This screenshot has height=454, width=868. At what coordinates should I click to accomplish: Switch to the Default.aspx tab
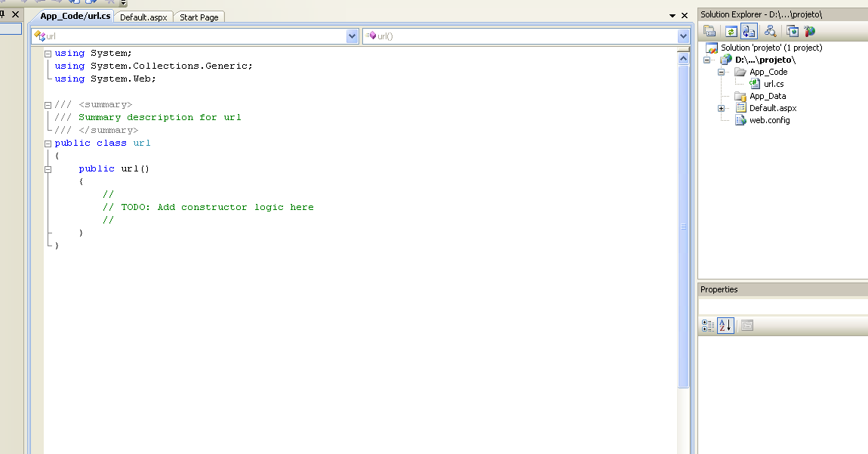(x=143, y=17)
